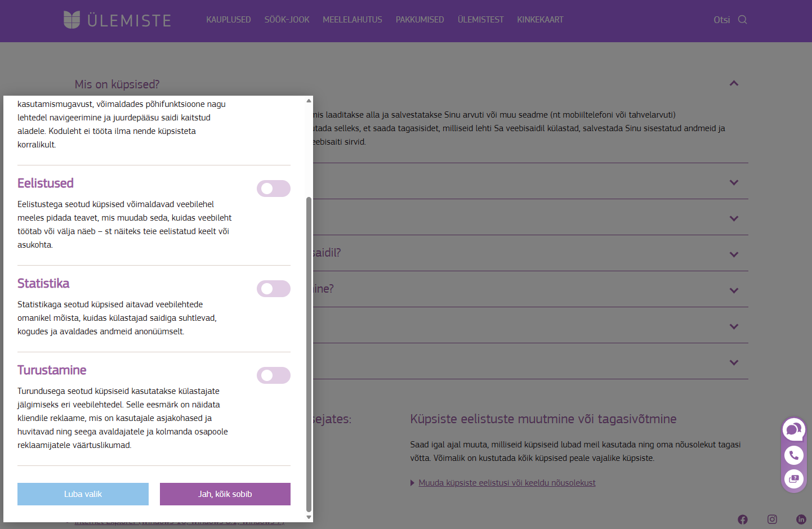Visit the LinkedIn page icon
The width and height of the screenshot is (812, 529).
[801, 519]
